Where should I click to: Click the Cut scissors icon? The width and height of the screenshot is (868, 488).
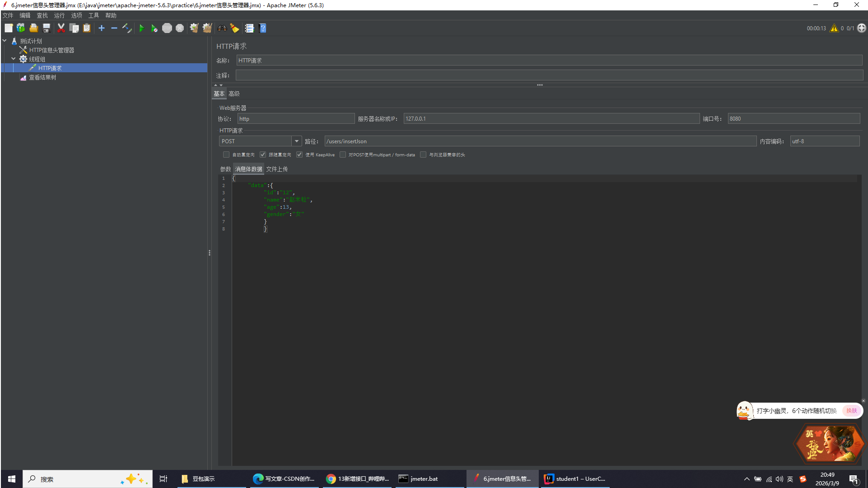coord(61,28)
